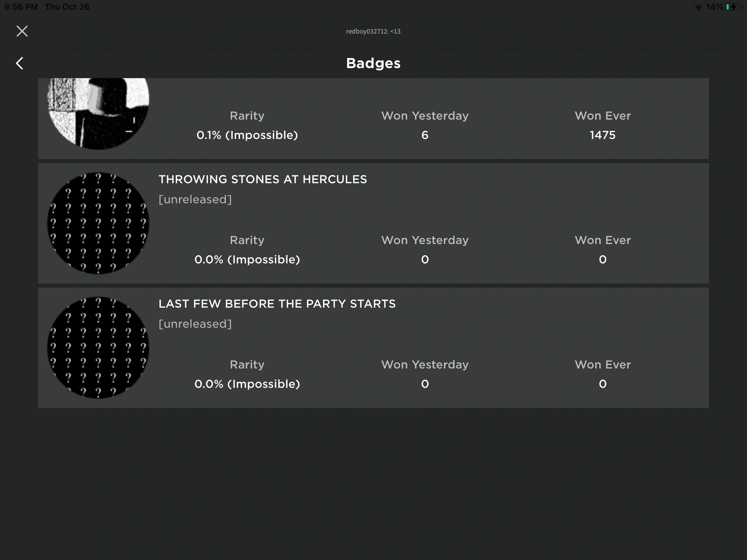
Task: Tap the Won Yesterday heading on the bottom badge
Action: pyautogui.click(x=425, y=364)
